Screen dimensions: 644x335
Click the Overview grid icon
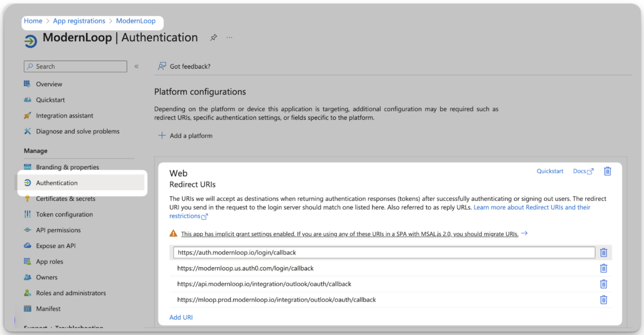tap(27, 84)
